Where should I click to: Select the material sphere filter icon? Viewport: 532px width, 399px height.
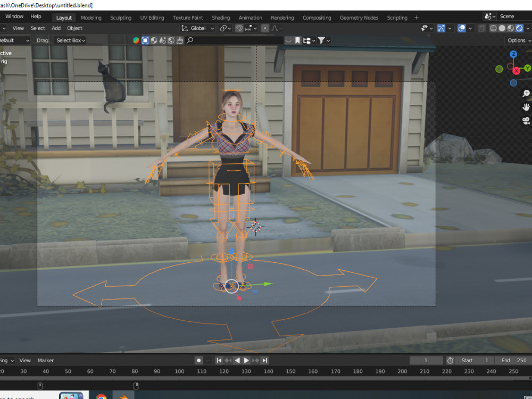[x=154, y=40]
